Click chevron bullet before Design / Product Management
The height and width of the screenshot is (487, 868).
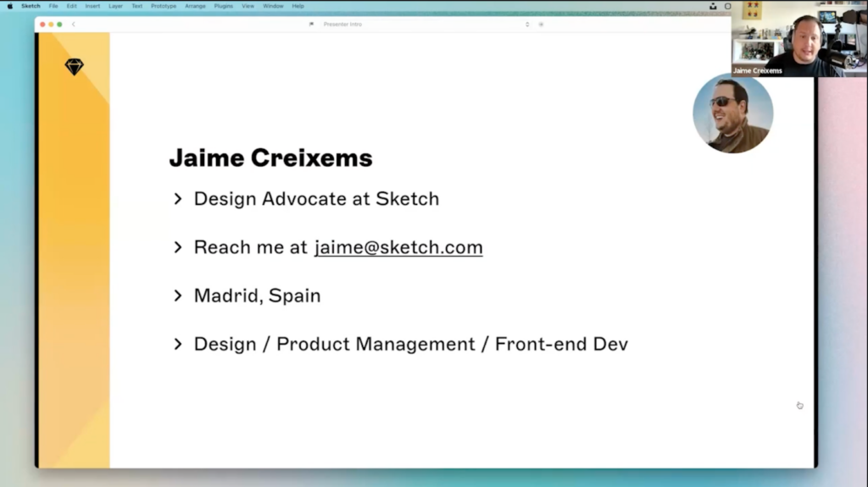178,344
